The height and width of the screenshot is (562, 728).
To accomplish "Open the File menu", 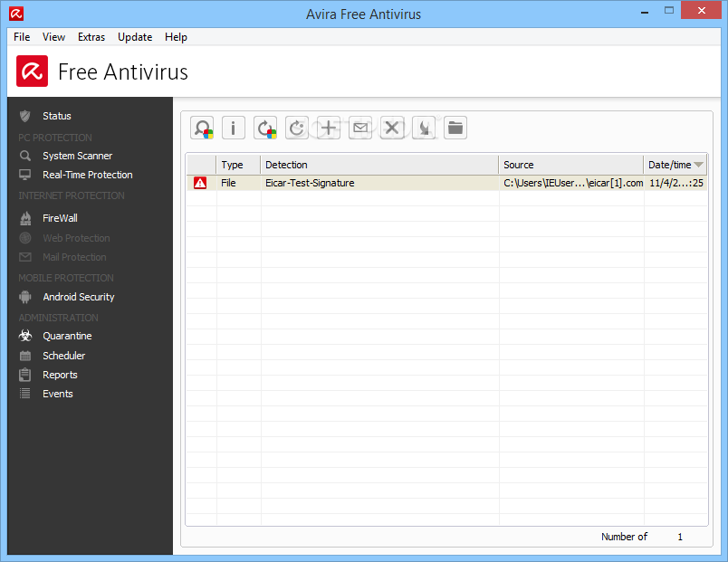I will pos(22,37).
